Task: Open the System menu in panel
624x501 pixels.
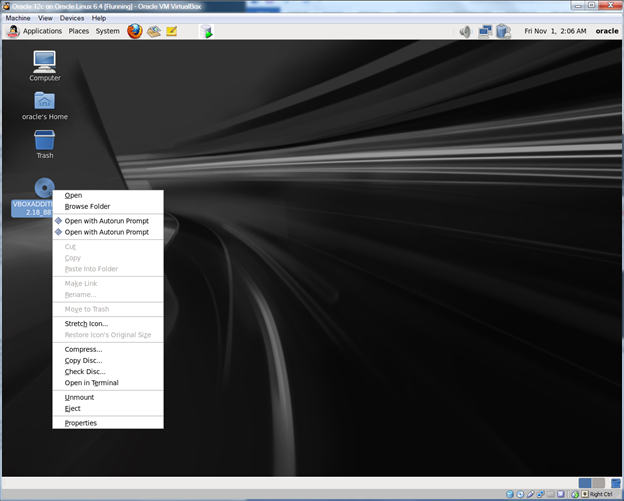Action: [x=107, y=31]
